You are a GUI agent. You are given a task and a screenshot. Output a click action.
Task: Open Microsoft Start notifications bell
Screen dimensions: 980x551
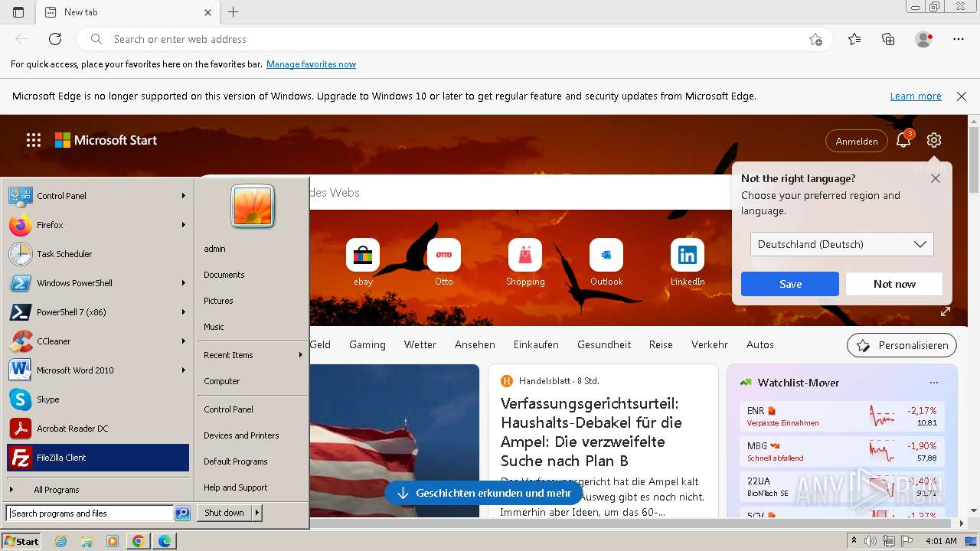[x=904, y=140]
